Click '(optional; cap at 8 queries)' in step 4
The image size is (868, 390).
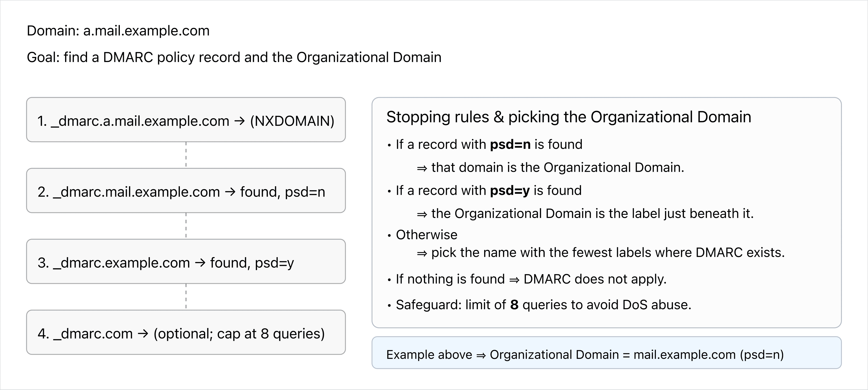239,334
